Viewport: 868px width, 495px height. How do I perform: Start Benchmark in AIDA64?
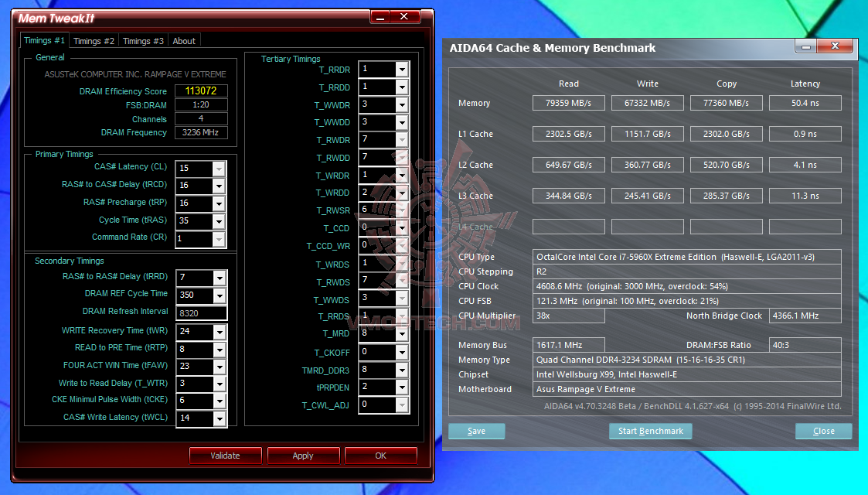[651, 431]
